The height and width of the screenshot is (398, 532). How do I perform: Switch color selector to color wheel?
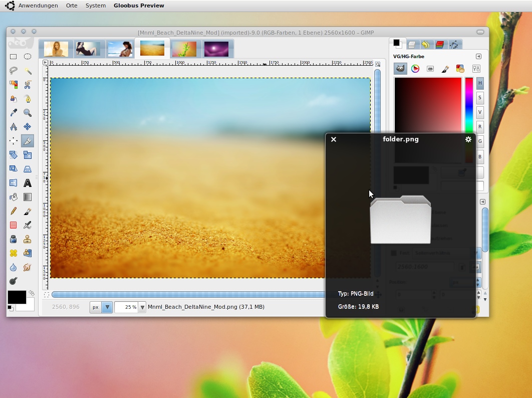415,69
